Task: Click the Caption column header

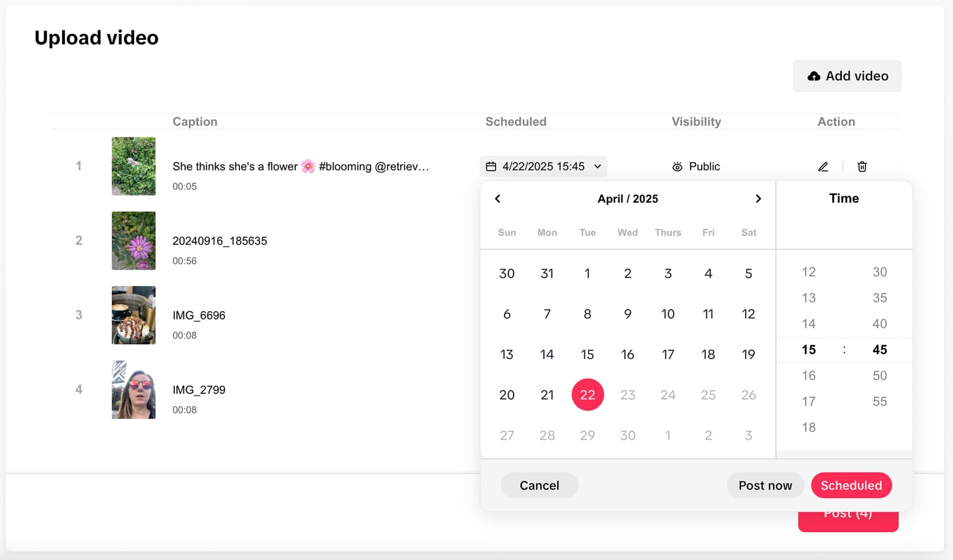Action: click(195, 121)
